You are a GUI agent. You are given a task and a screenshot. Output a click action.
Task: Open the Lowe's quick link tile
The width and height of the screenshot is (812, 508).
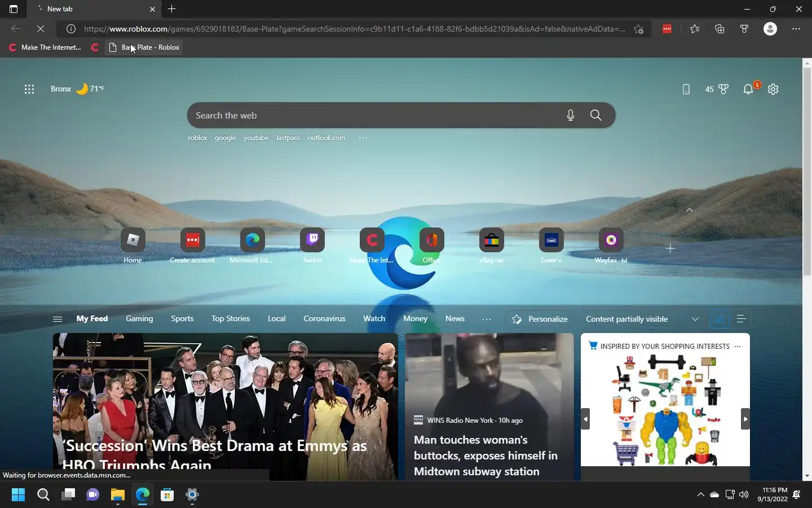click(551, 246)
